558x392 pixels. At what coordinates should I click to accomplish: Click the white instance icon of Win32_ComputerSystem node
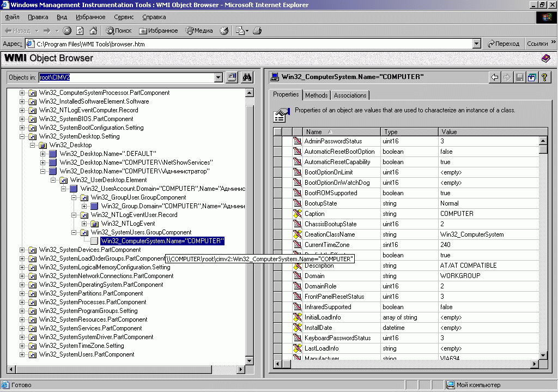coord(94,241)
